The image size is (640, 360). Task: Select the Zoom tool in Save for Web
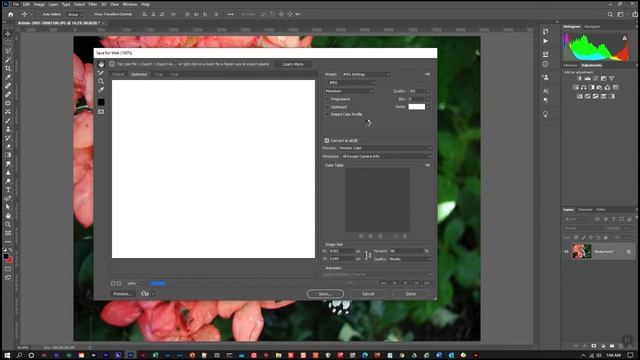tap(101, 81)
